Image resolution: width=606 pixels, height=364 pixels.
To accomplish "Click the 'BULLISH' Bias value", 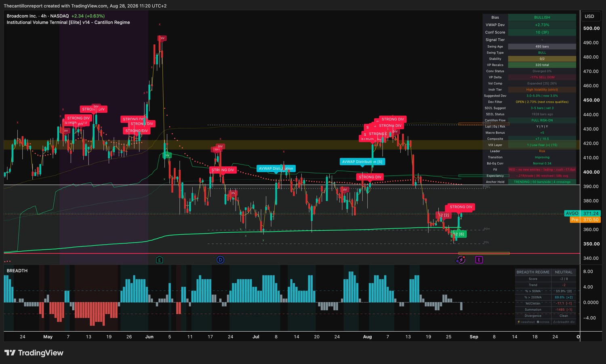I will (x=542, y=17).
